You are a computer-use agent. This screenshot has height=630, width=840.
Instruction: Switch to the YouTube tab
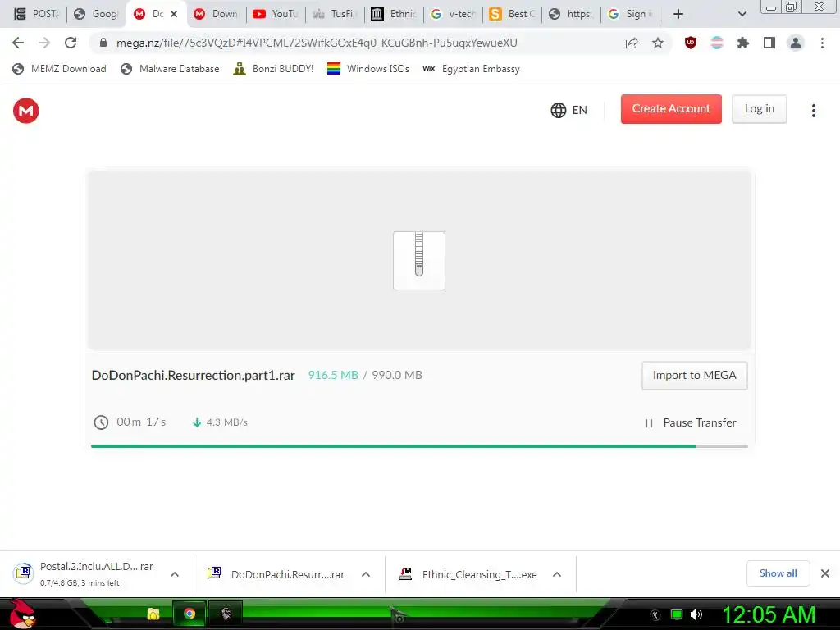point(276,14)
